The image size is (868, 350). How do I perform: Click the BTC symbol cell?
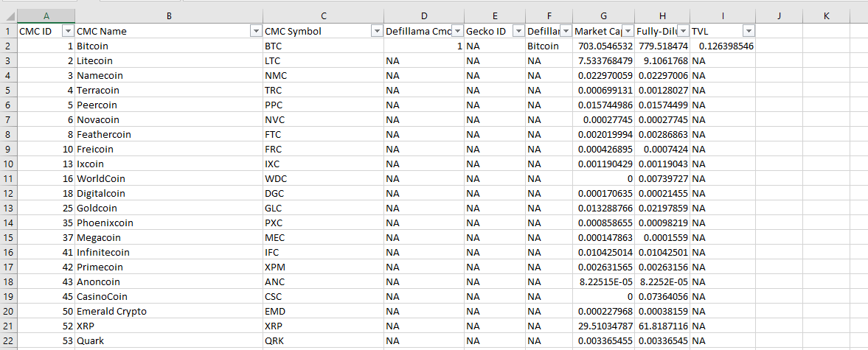[323, 46]
